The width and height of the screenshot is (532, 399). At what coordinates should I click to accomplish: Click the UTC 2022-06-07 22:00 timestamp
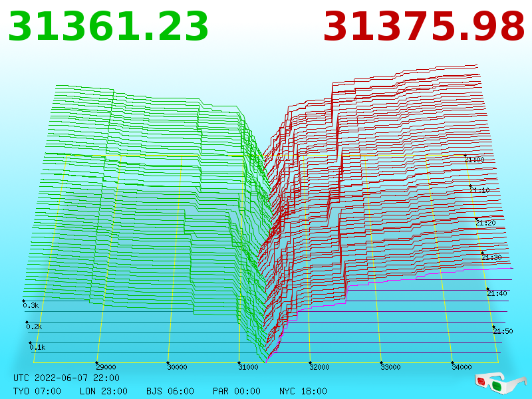[66, 378]
